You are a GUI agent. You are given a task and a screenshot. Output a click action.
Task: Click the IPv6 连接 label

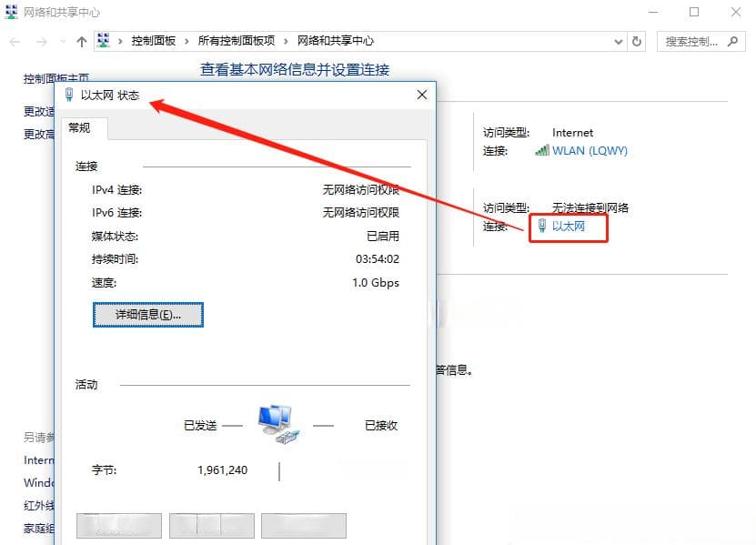(116, 213)
